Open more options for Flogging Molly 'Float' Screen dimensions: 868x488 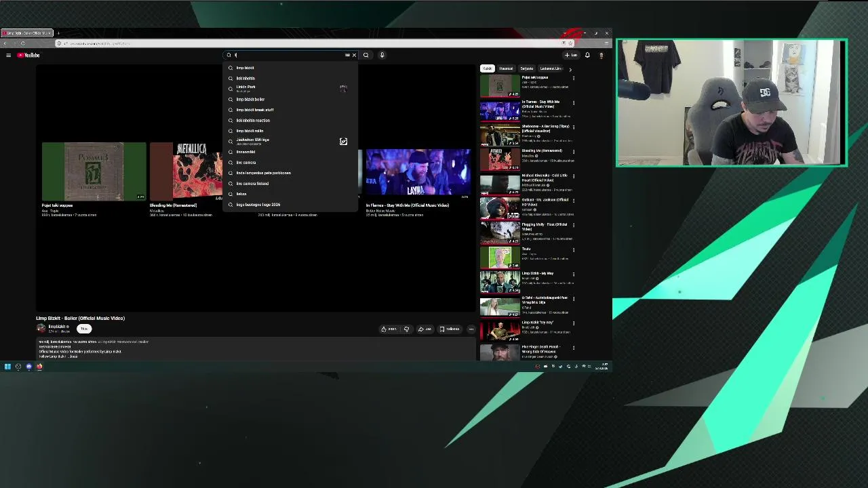[574, 225]
